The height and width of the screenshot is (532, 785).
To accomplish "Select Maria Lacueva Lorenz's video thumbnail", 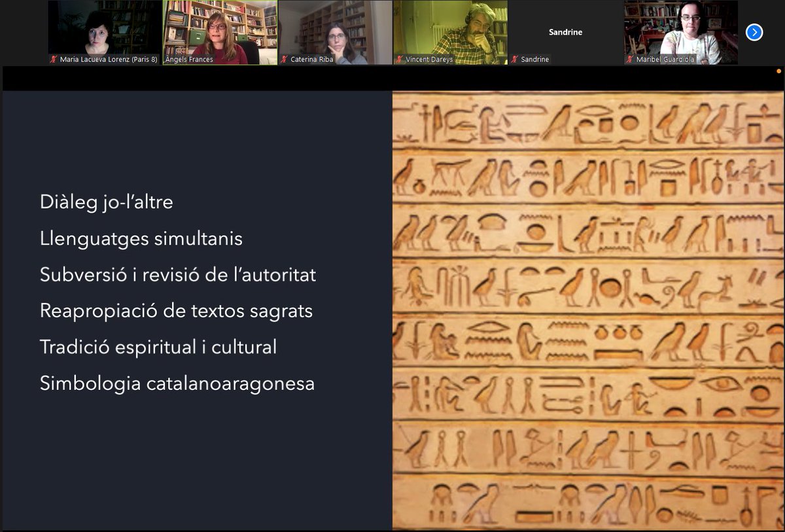I will click(x=105, y=32).
